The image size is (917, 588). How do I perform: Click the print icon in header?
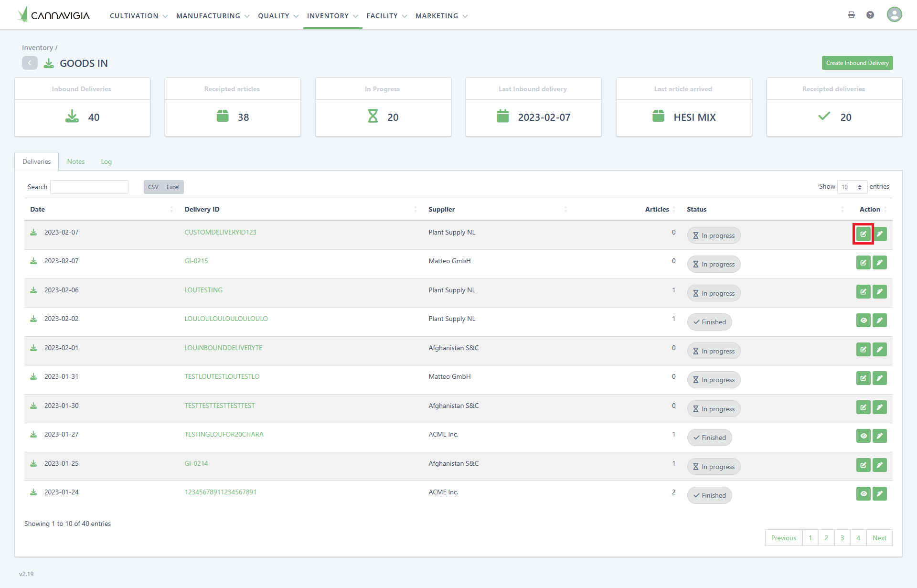[851, 15]
